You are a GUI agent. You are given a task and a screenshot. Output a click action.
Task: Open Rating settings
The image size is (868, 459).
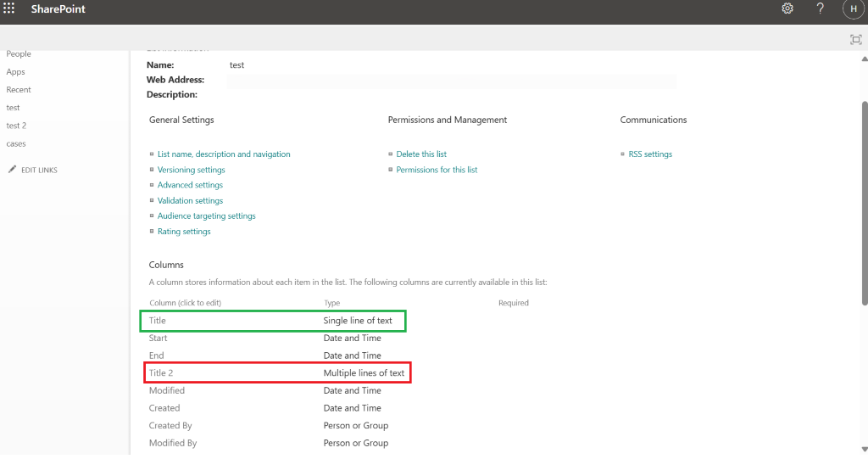(184, 232)
